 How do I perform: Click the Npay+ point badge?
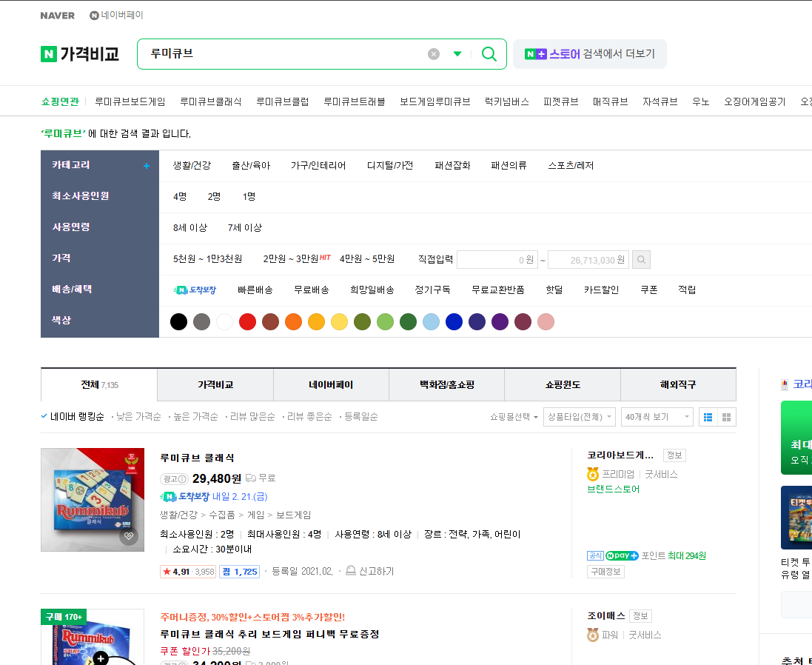point(622,555)
